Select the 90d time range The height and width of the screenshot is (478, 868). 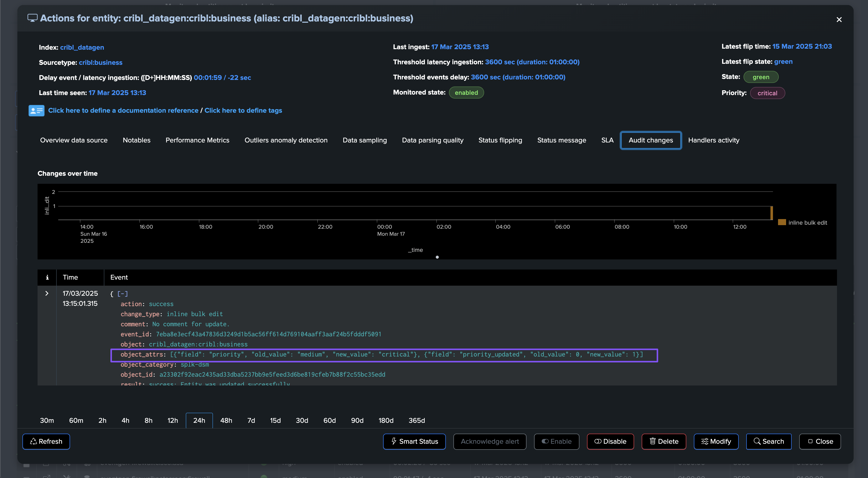[x=357, y=420]
